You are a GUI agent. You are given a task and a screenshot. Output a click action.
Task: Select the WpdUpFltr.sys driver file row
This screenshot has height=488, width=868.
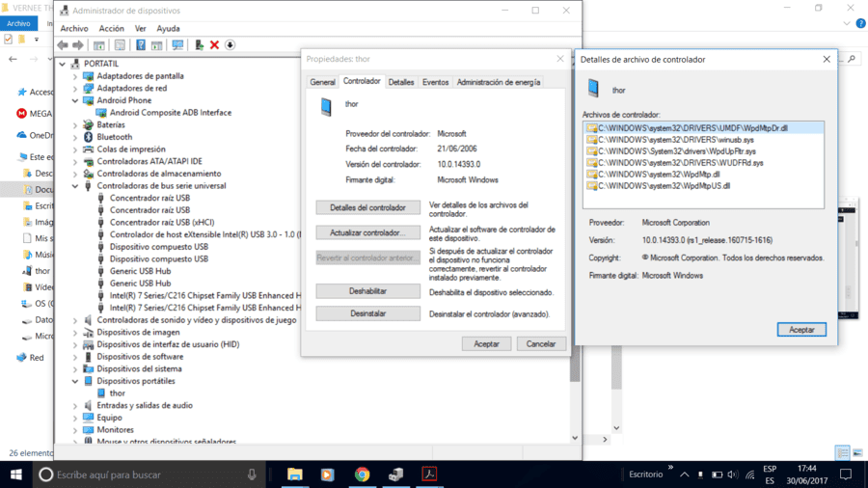[704, 151]
